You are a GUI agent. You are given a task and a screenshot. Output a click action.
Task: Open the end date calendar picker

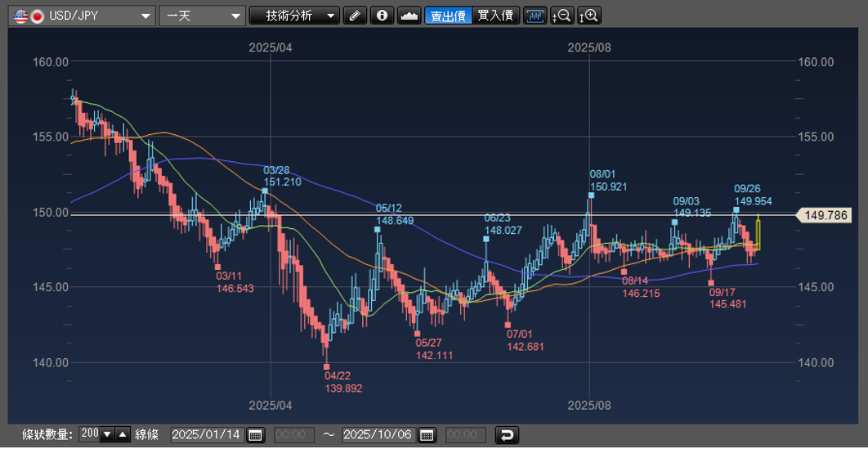pyautogui.click(x=427, y=435)
